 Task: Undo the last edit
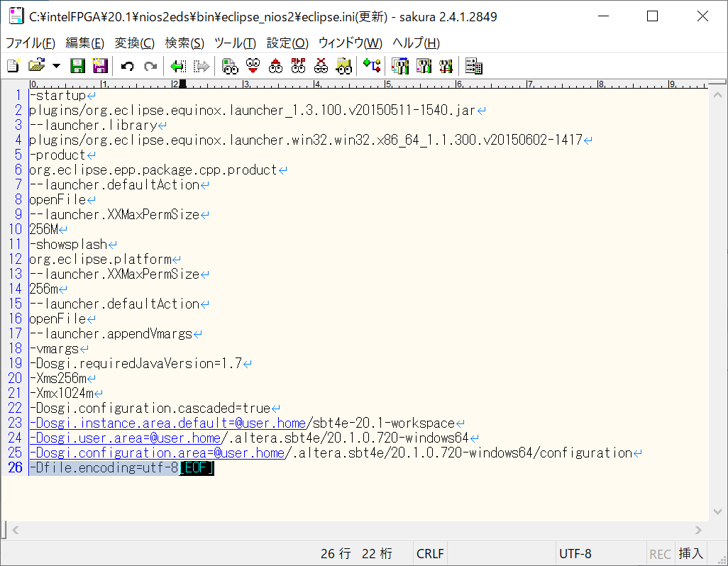coord(127,66)
